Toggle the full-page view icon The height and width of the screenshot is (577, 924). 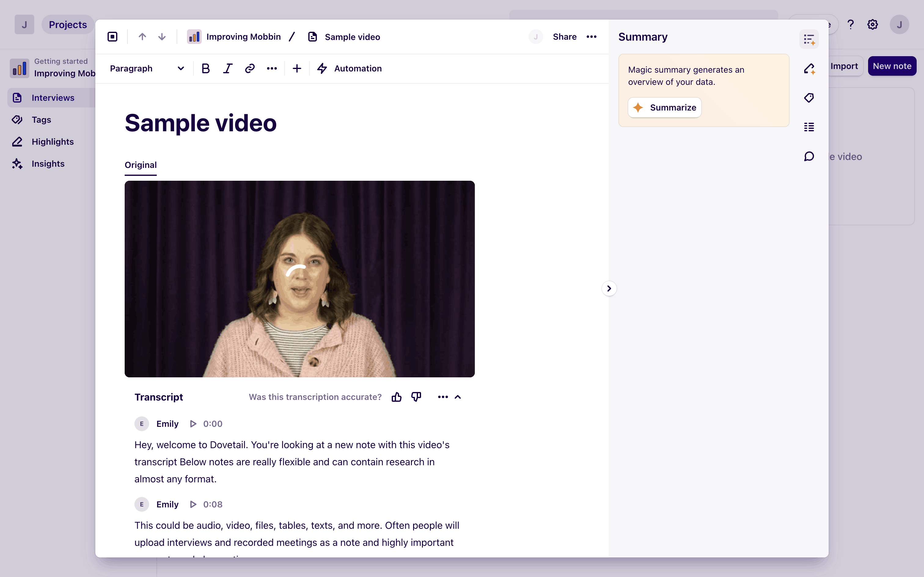coord(112,37)
